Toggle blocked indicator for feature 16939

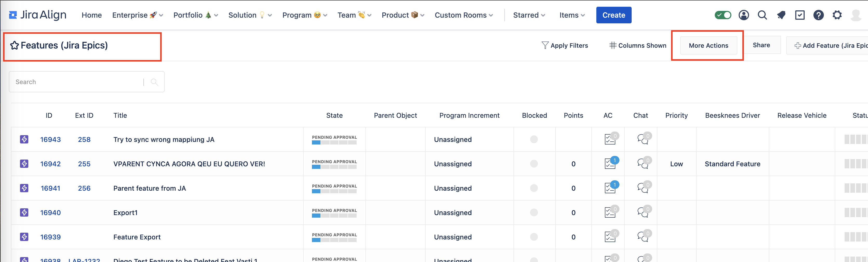(534, 237)
